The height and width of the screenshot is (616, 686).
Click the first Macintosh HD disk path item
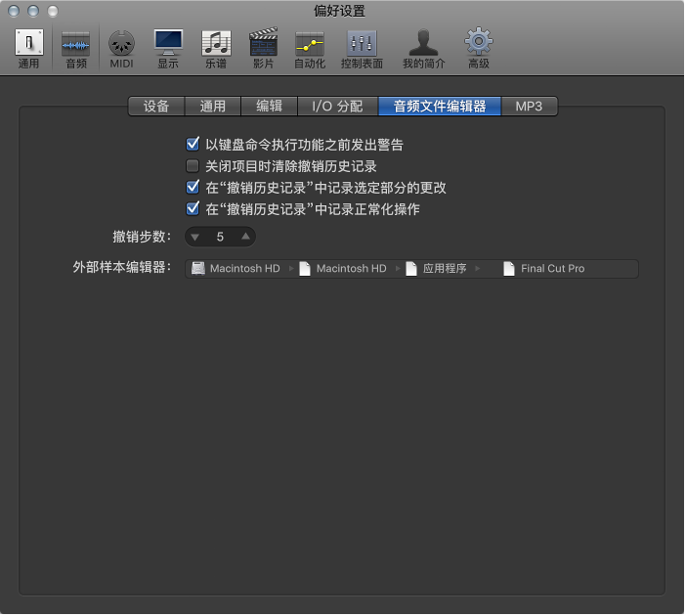tap(236, 269)
